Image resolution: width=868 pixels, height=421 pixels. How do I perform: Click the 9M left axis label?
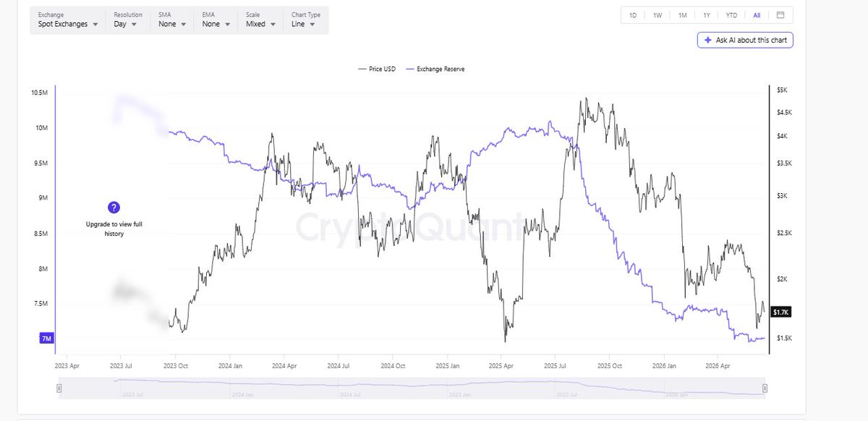42,198
